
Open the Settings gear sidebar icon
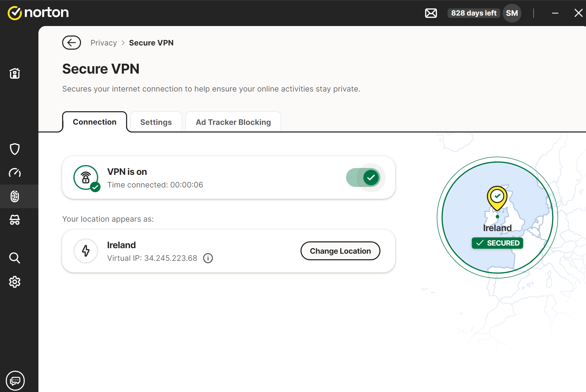pyautogui.click(x=15, y=282)
